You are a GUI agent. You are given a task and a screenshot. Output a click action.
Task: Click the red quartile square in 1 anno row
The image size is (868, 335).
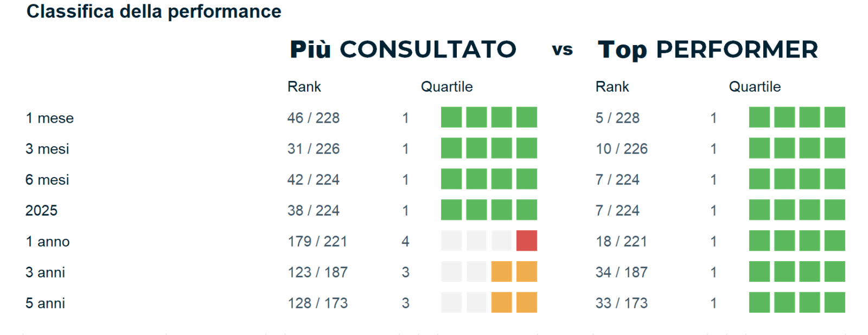pyautogui.click(x=526, y=241)
